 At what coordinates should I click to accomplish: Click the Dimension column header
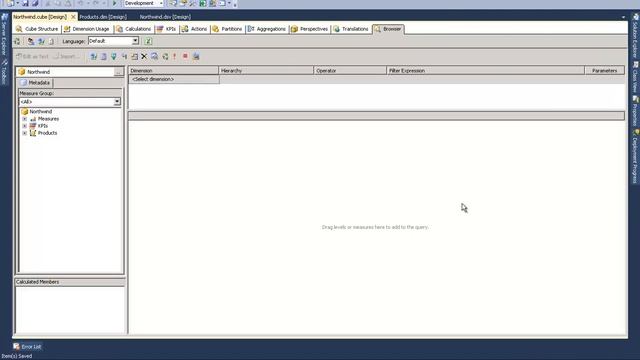click(173, 71)
